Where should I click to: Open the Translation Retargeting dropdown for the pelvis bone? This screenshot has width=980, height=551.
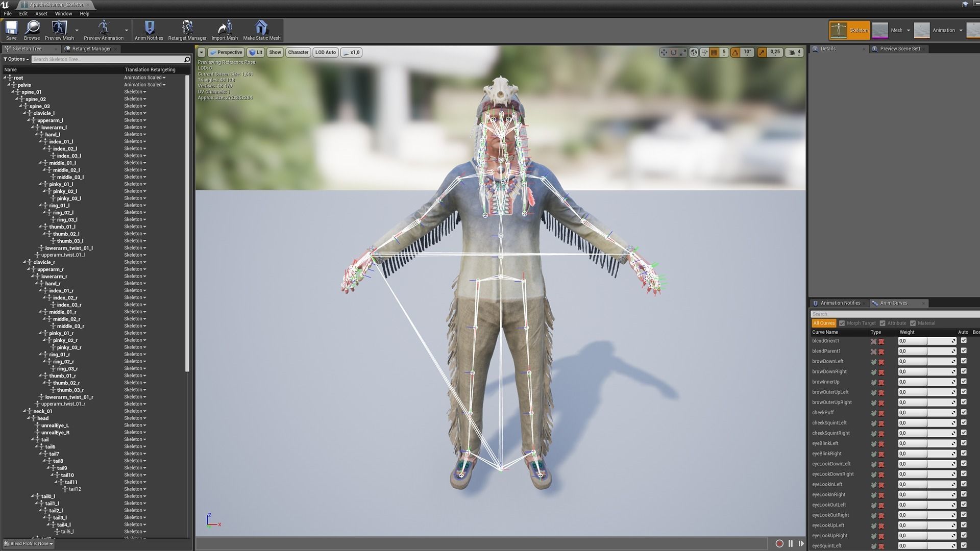tap(145, 85)
